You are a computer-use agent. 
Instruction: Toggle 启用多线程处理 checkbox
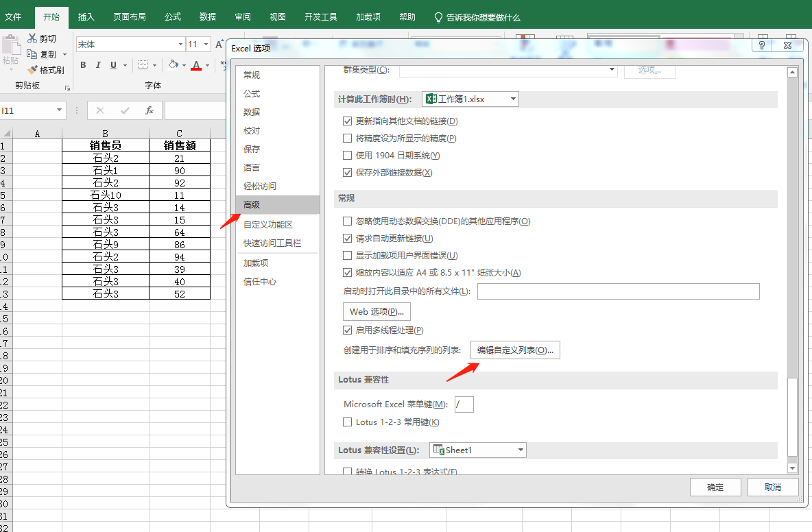tap(348, 330)
